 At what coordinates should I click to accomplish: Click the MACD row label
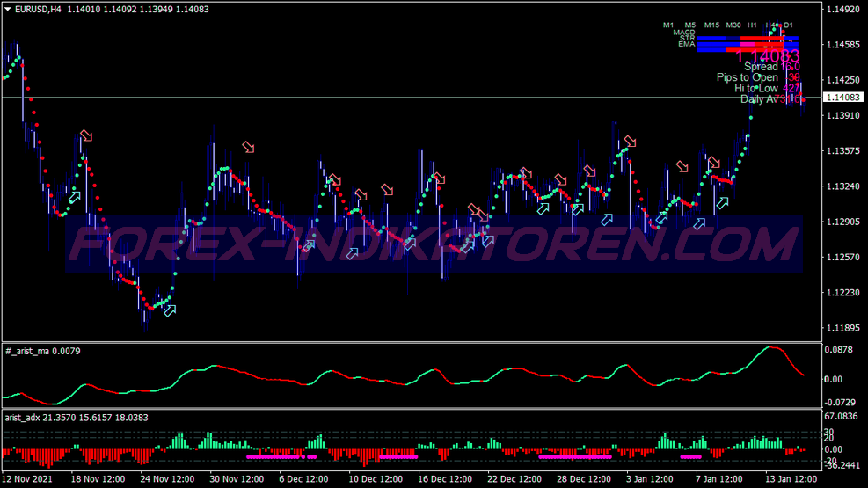684,33
